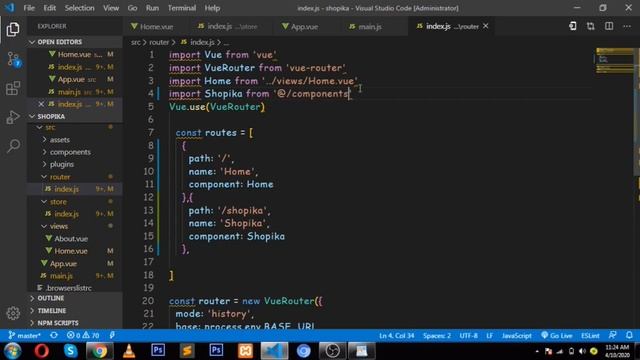The image size is (640, 360).
Task: Click the lightning icon in status bar
Action: 112,336
